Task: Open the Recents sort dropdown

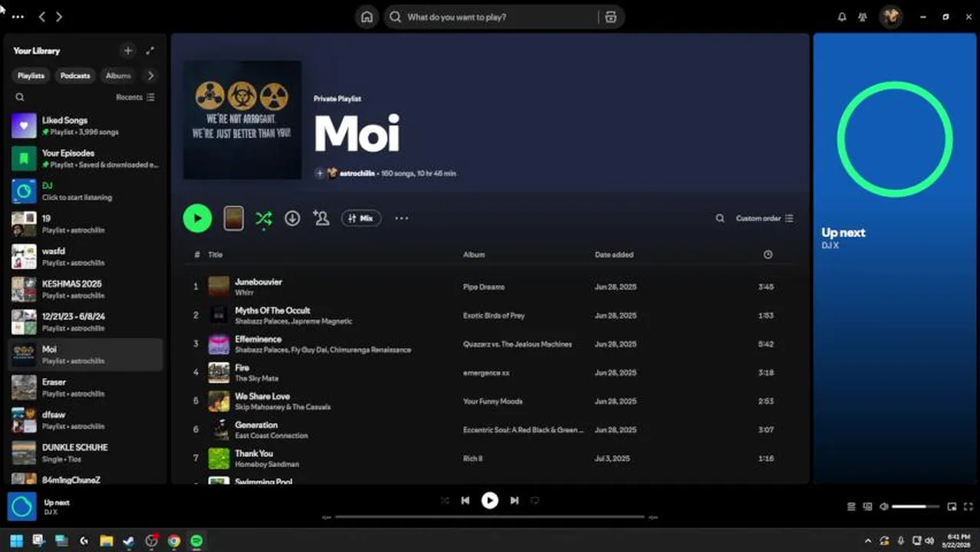Action: point(135,97)
